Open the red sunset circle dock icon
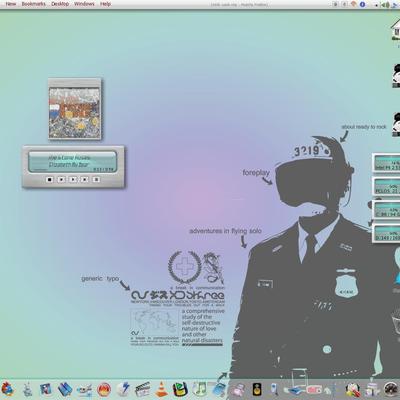Viewport: 400px width, 400px height. (x=104, y=389)
